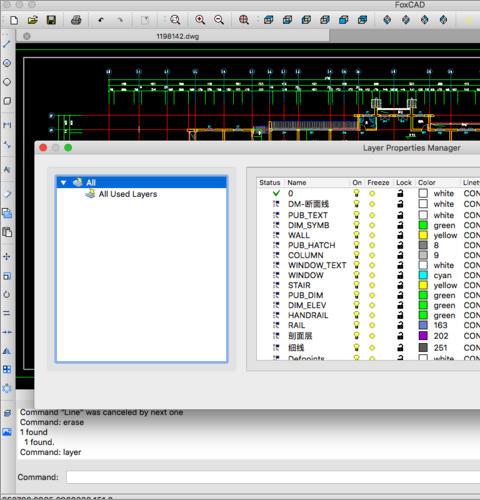Viewport: 480px width, 500px height.
Task: Freeze the DIM_SYMB layer
Action: (x=372, y=226)
